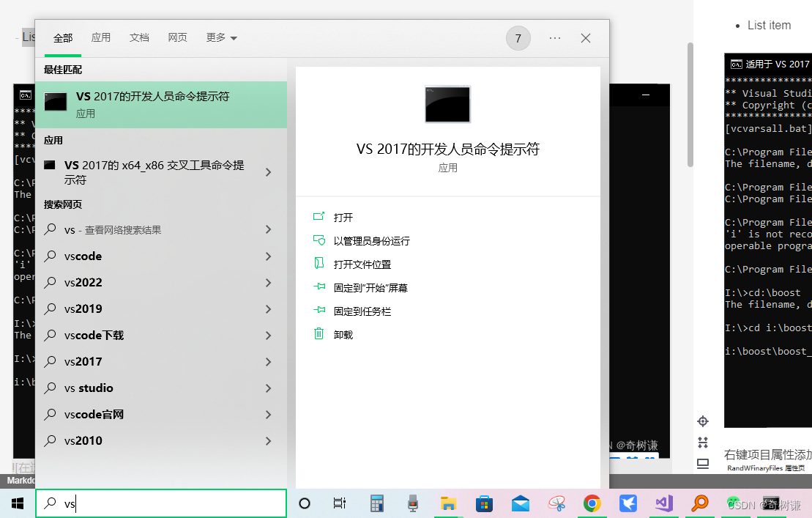Select the 全部 search tab
Image resolution: width=812 pixels, height=518 pixels.
click(63, 38)
